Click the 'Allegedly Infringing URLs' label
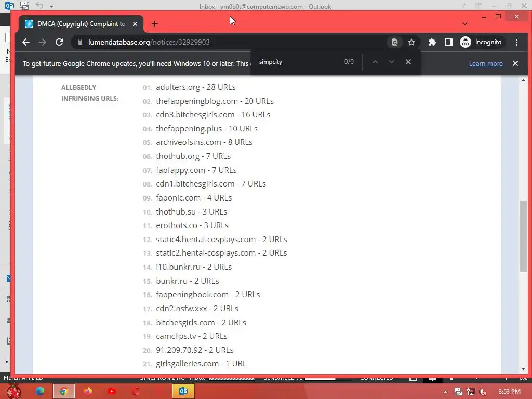532x399 pixels. coord(89,93)
